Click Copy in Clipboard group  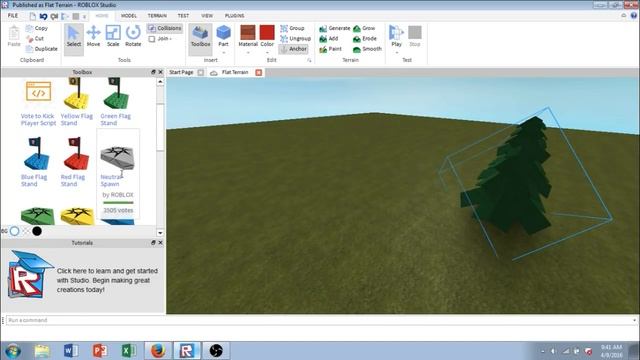pos(37,28)
